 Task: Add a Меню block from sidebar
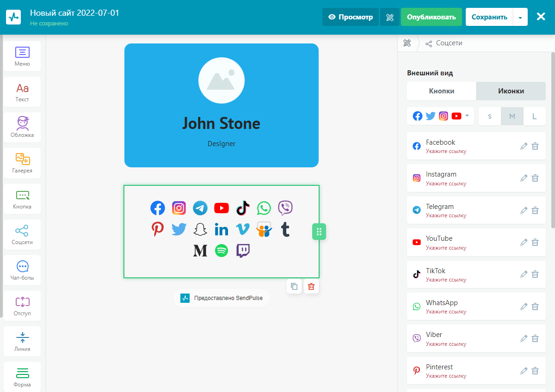tap(22, 56)
